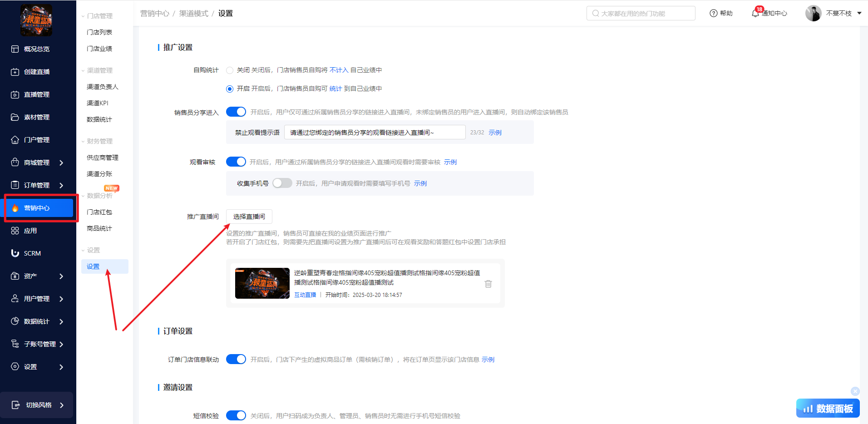Turn off the 销售员分享进入 switch
Screen dimensions: 868x424
236,112
